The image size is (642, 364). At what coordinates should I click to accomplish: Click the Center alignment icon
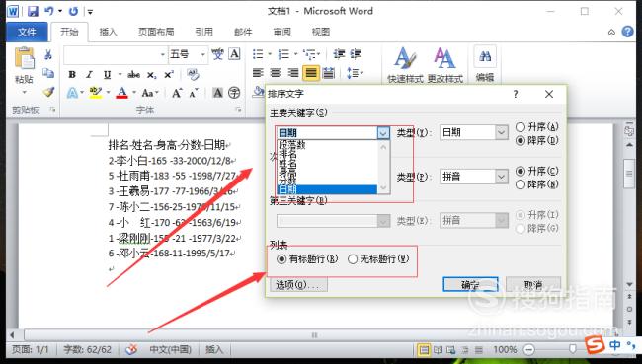276,73
